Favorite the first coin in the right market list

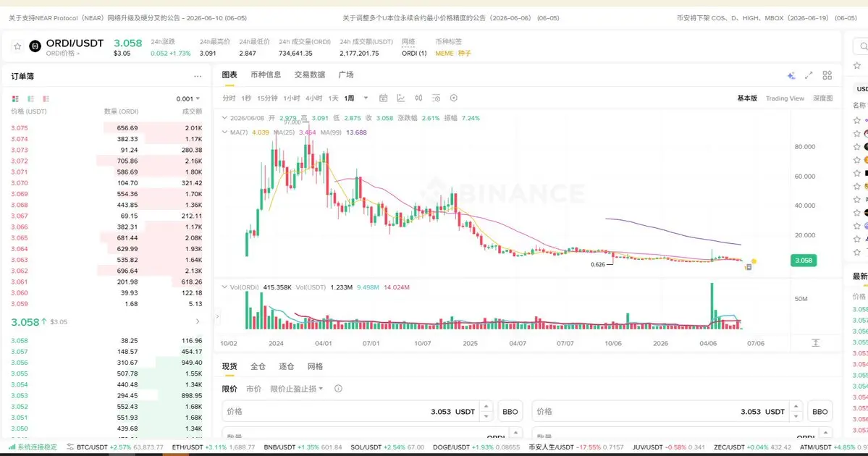(x=857, y=120)
